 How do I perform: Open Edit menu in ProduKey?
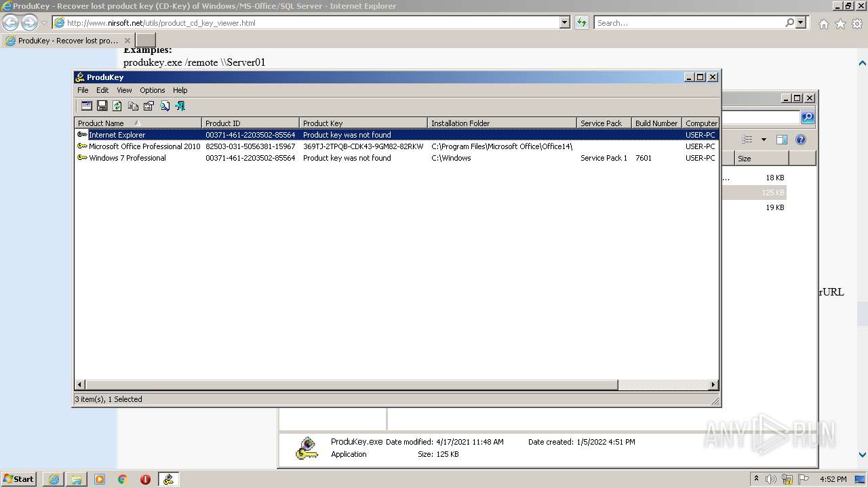click(x=102, y=90)
